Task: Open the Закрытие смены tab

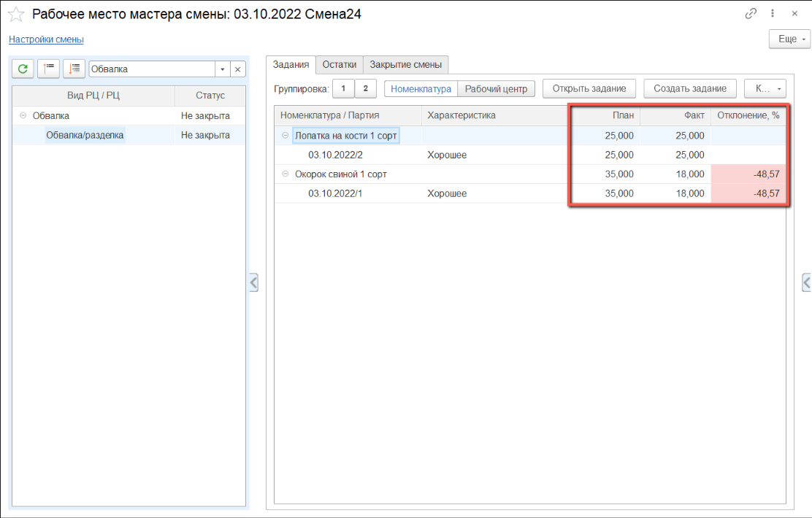Action: tap(405, 64)
